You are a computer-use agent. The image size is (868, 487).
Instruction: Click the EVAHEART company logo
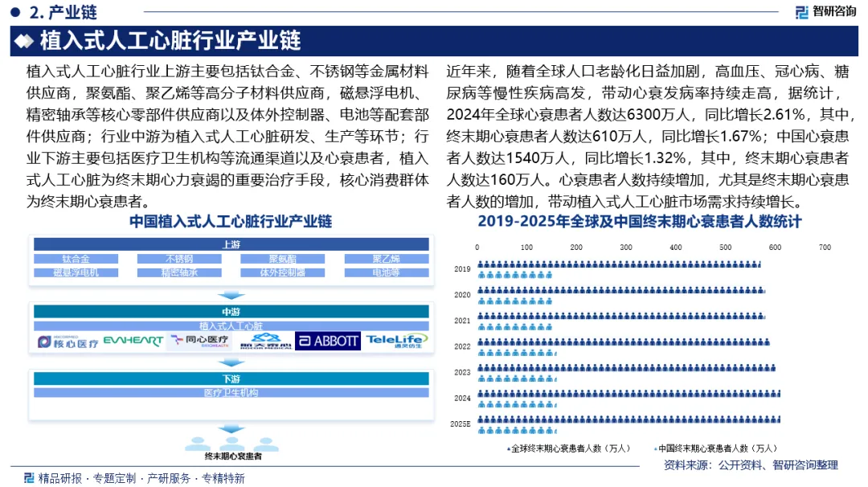(x=133, y=341)
